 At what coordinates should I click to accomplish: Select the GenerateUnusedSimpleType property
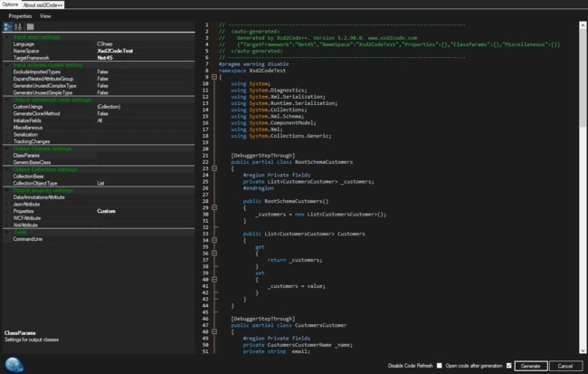coord(43,92)
